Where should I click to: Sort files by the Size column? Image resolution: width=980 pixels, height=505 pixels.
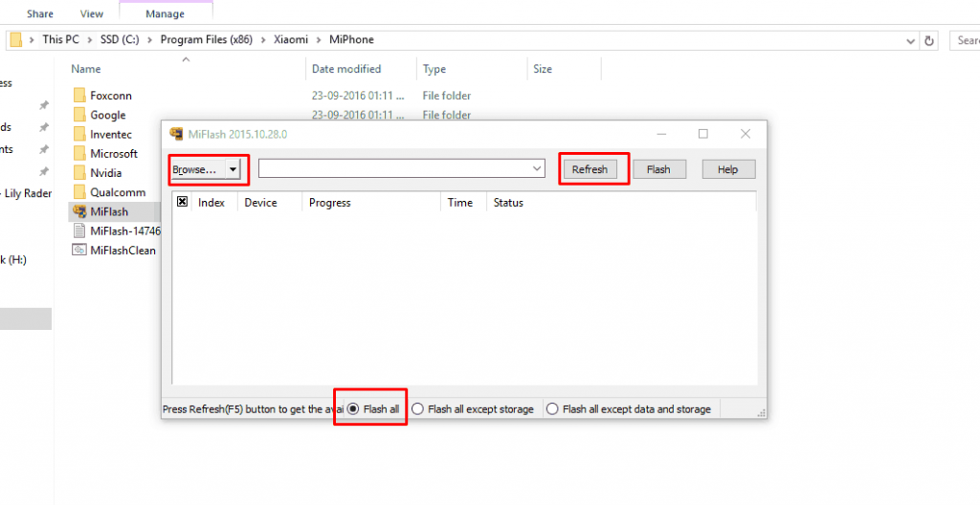pos(543,69)
